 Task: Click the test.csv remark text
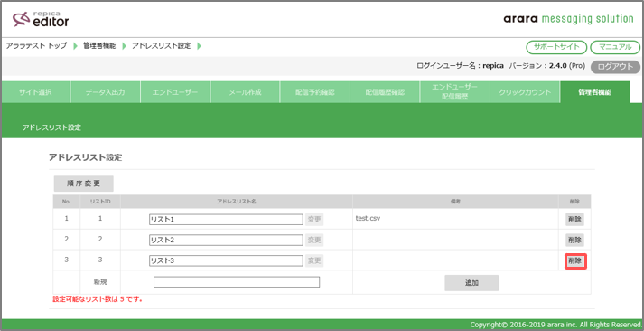[368, 219]
